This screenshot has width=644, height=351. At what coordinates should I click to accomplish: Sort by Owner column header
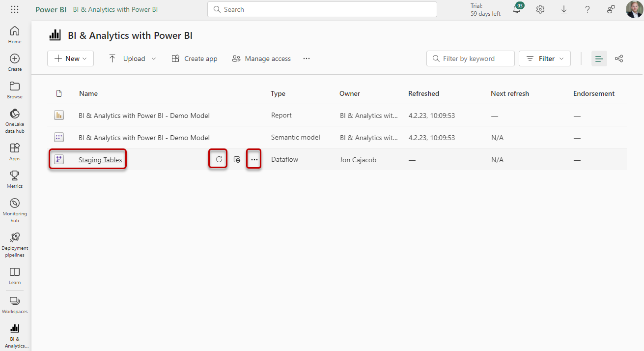(x=350, y=93)
